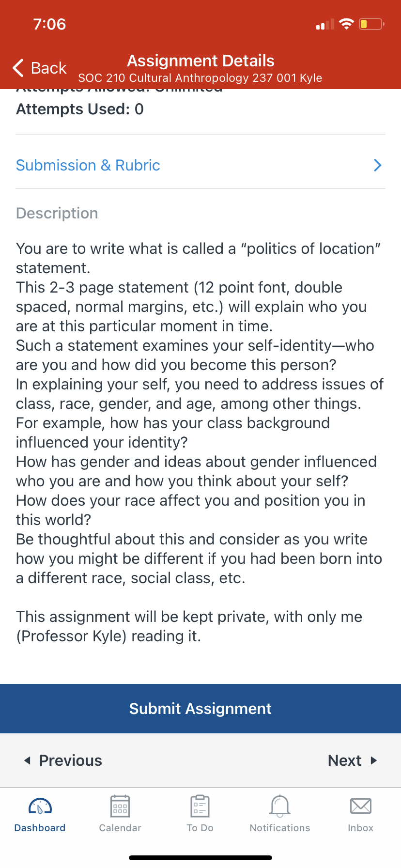This screenshot has height=868, width=401.
Task: Tap the Wi-Fi status icon
Action: [x=346, y=24]
